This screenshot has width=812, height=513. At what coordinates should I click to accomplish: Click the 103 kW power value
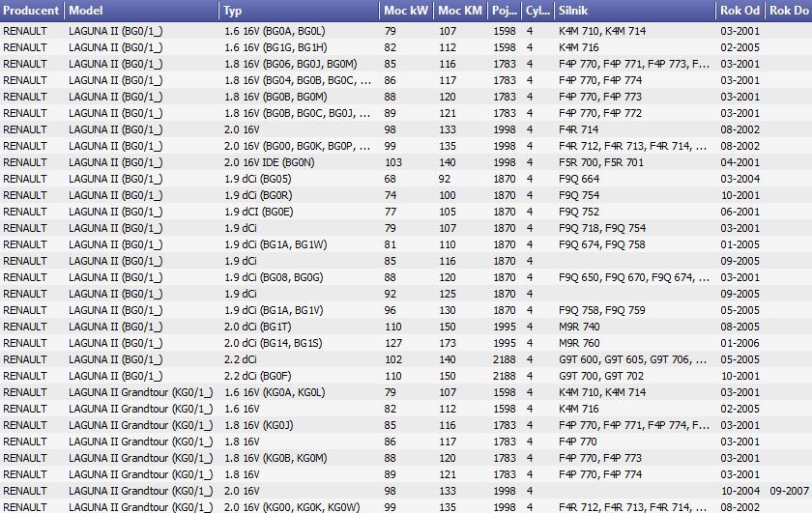click(x=393, y=162)
